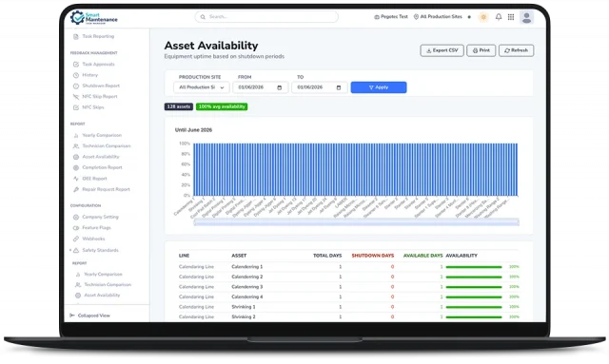Click the Collapsed View arrow icon
The width and height of the screenshot is (609, 364).
72,316
